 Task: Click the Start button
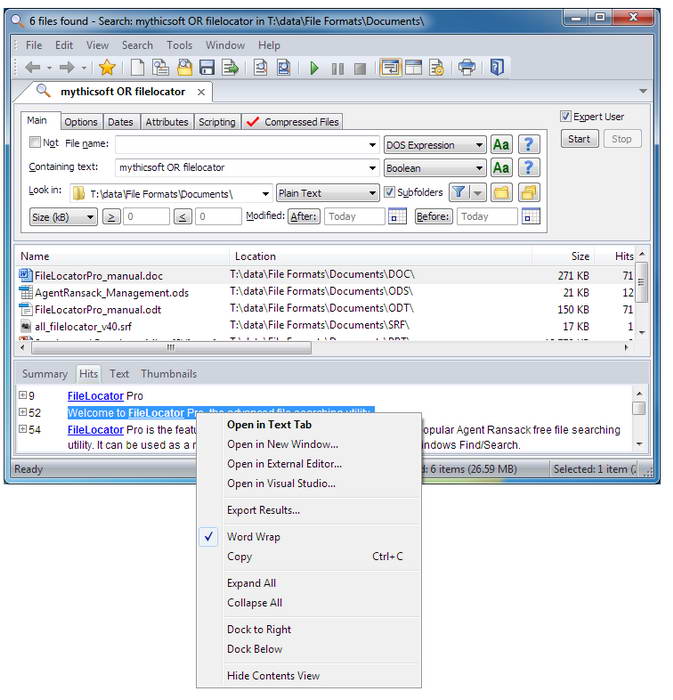[x=579, y=139]
